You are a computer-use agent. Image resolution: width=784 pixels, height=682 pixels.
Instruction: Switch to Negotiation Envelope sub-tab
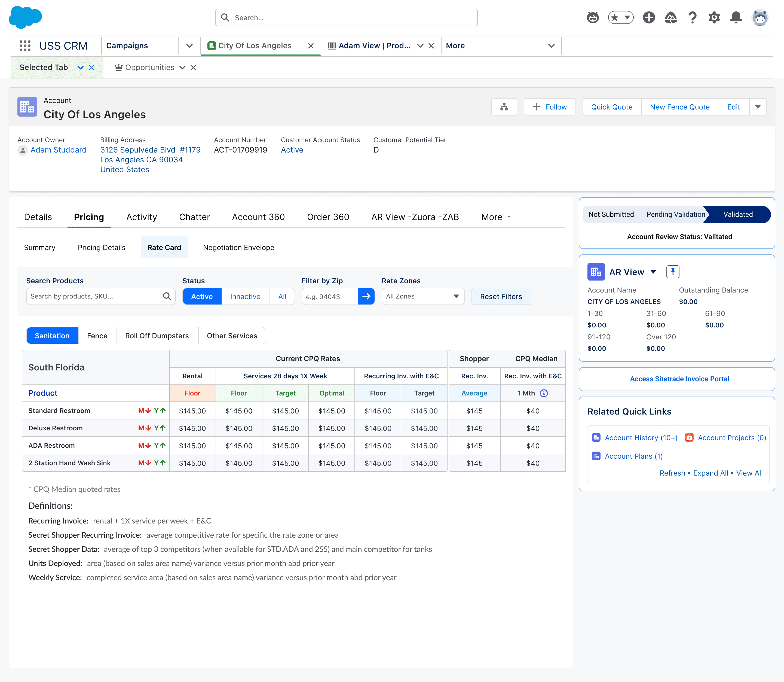pos(238,247)
